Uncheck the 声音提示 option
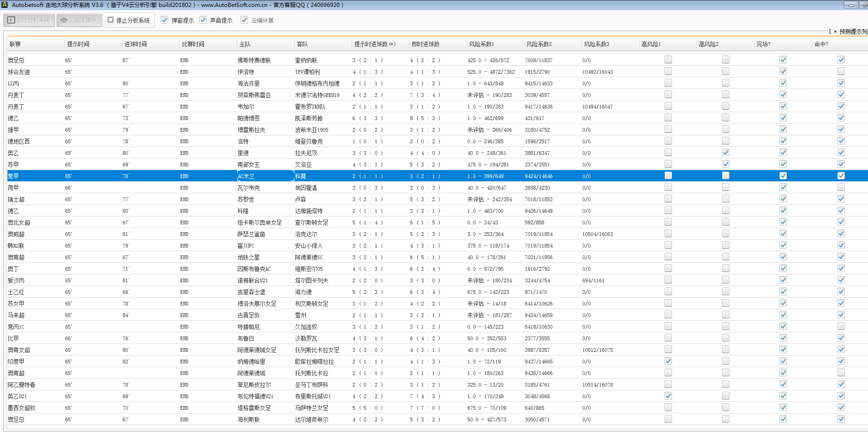The width and height of the screenshot is (868, 432). point(203,20)
